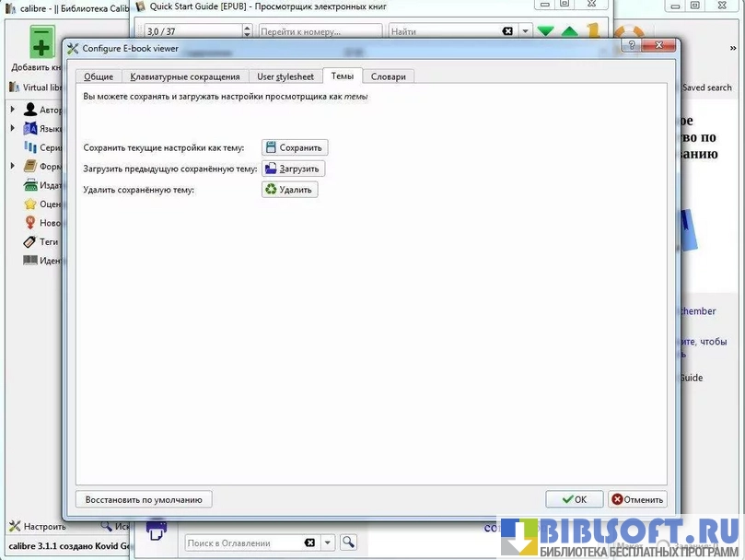Viewport: 745px width, 560px height.
Task: Select the Словари tab
Action: (388, 76)
